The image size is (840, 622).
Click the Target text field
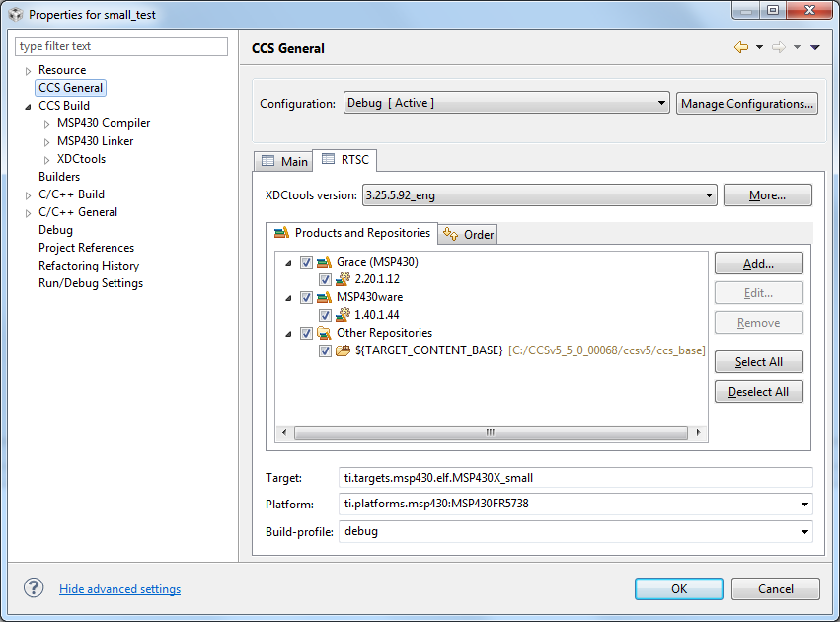click(x=574, y=478)
